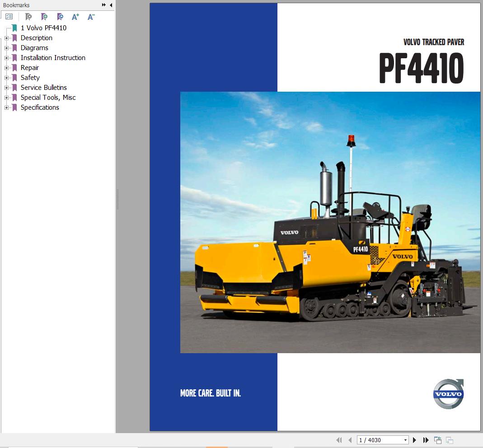Open the page number dropdown arrow
483x448 pixels.
pos(405,440)
